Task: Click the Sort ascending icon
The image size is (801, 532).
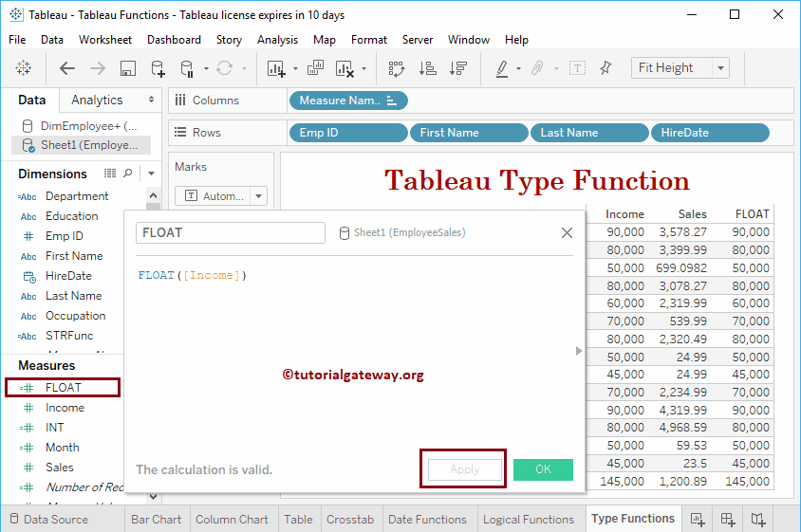Action: [428, 68]
